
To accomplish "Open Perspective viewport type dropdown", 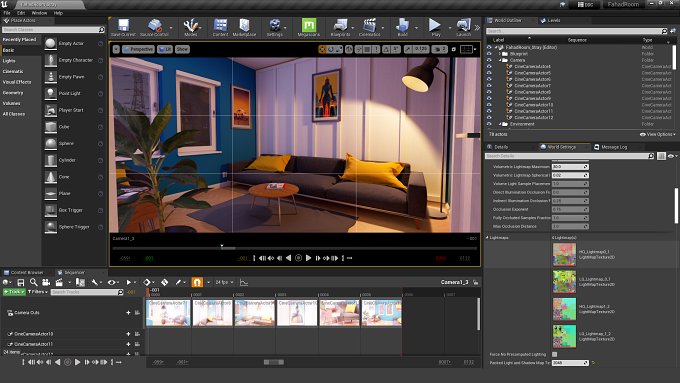I will (138, 49).
